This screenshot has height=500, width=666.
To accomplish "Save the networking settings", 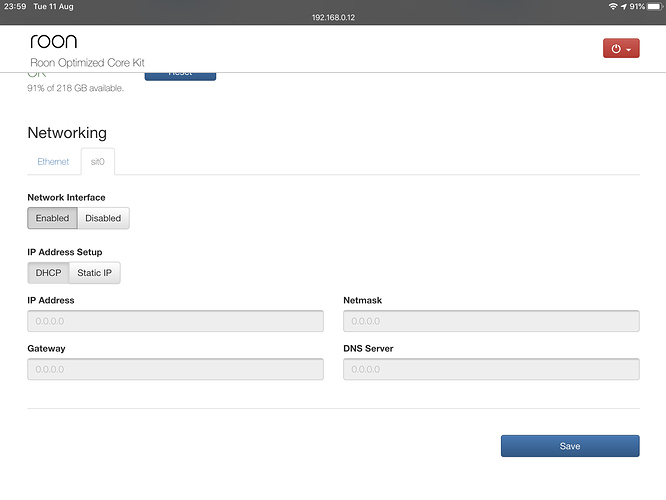I will click(570, 446).
